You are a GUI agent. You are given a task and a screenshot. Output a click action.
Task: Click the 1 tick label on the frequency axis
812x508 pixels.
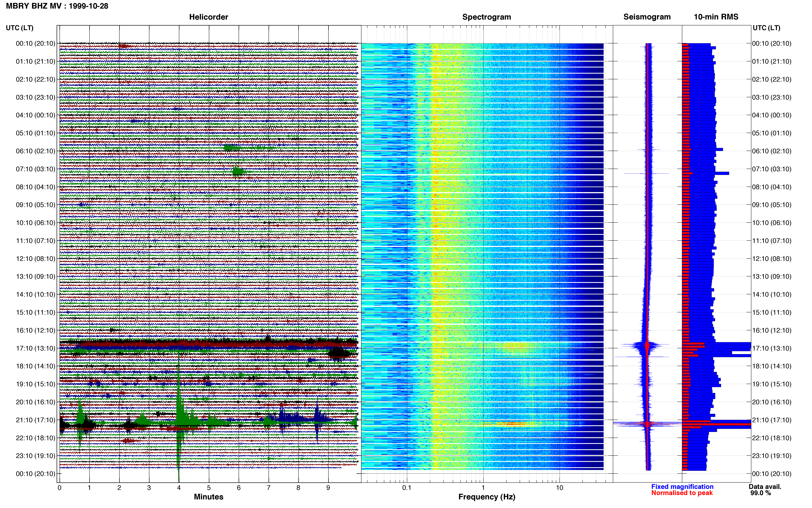pyautogui.click(x=483, y=488)
